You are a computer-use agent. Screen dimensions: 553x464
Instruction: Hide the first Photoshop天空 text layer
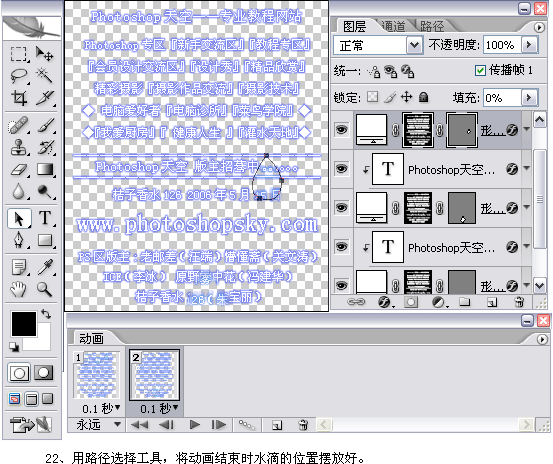coord(341,169)
